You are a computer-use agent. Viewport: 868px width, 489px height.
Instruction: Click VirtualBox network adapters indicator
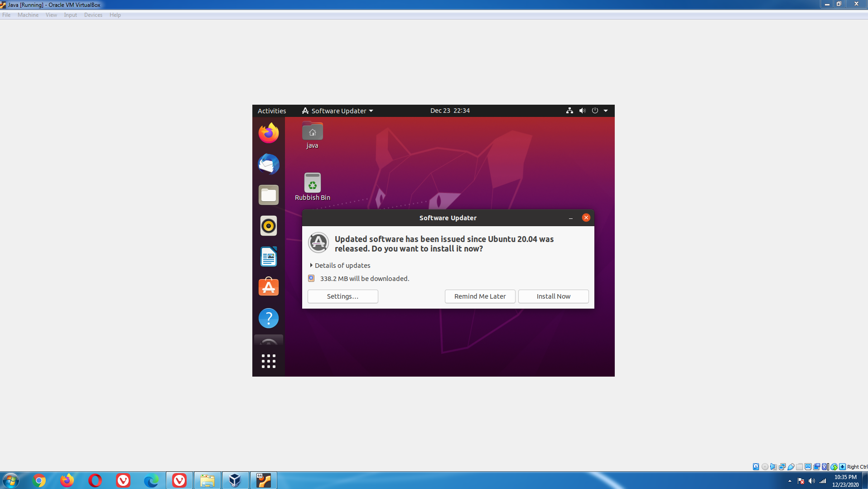(782, 466)
